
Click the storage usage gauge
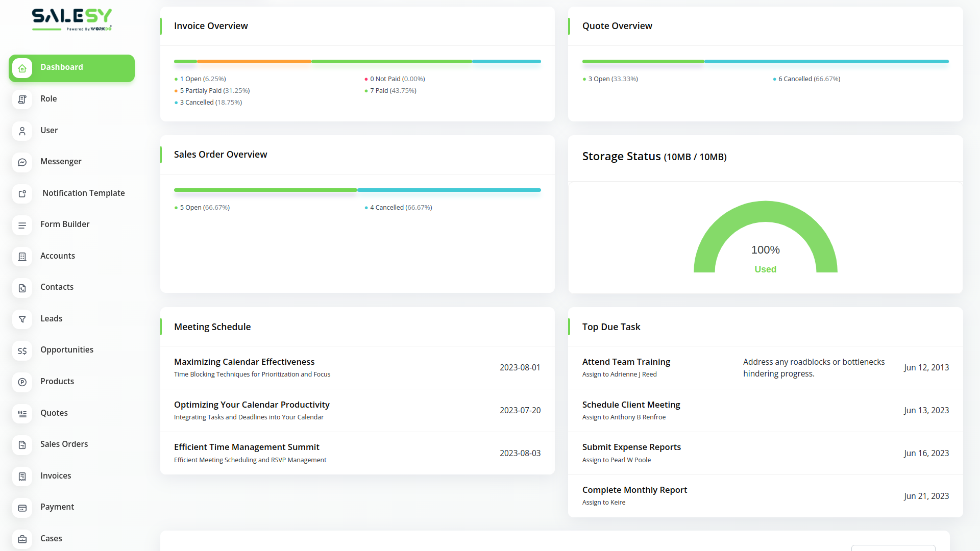765,237
